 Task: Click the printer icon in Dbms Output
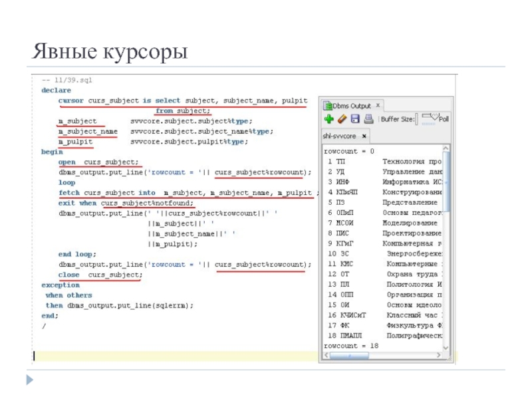pyautogui.click(x=368, y=120)
